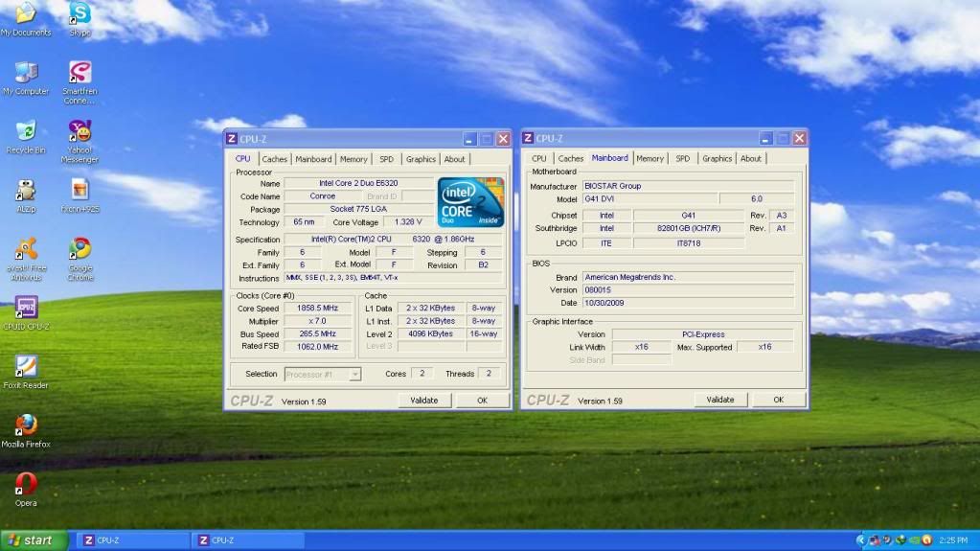Select the Recycle Bin icon

26,138
